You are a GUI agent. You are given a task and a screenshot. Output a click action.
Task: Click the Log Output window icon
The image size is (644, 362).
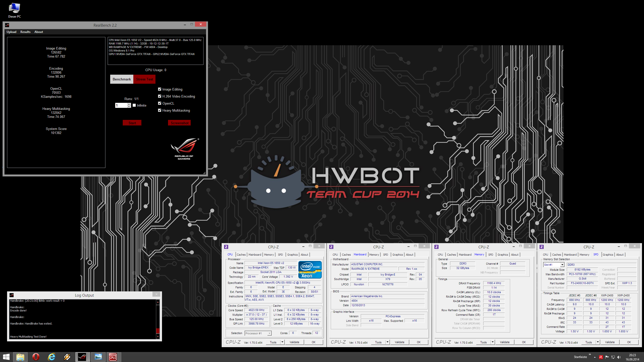[x=12, y=295]
